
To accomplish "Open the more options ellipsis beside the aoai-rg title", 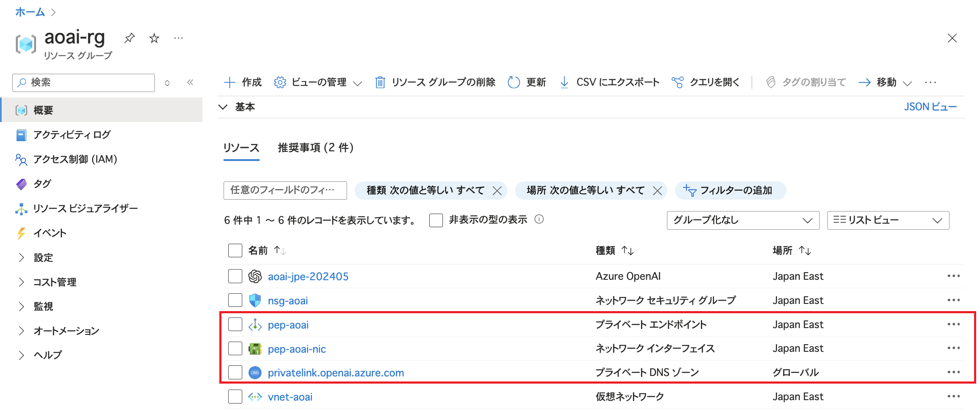I will 179,38.
